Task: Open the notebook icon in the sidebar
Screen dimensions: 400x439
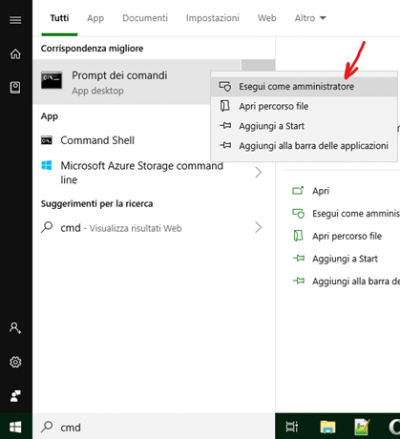Action: pyautogui.click(x=15, y=87)
